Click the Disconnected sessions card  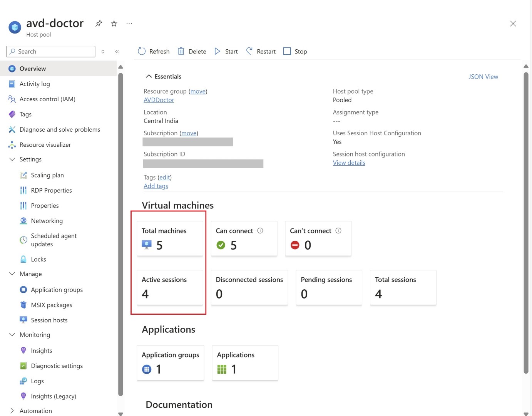click(249, 287)
